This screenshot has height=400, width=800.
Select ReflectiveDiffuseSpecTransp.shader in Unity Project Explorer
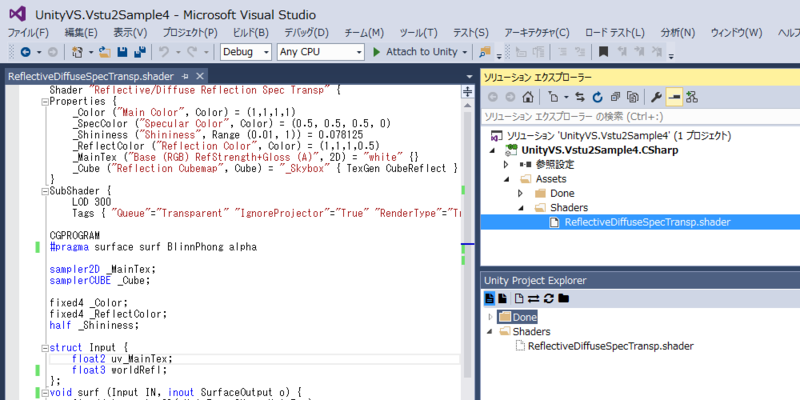[x=610, y=346]
